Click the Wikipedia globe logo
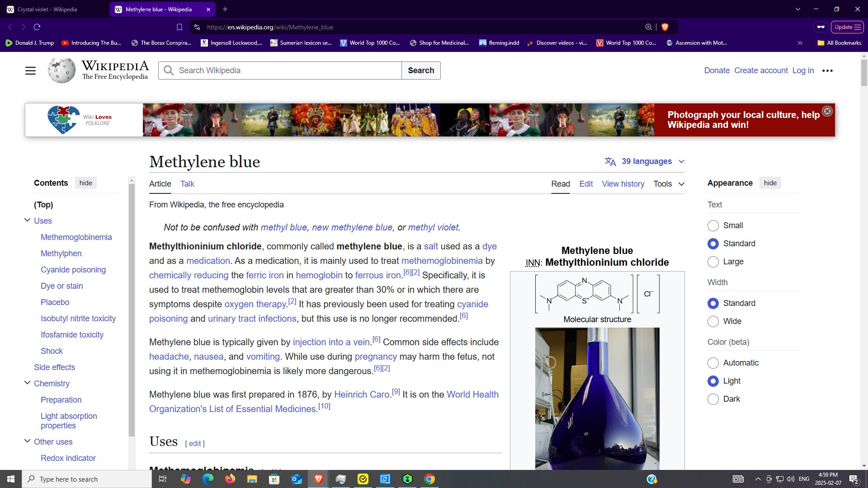This screenshot has height=488, width=868. 62,70
